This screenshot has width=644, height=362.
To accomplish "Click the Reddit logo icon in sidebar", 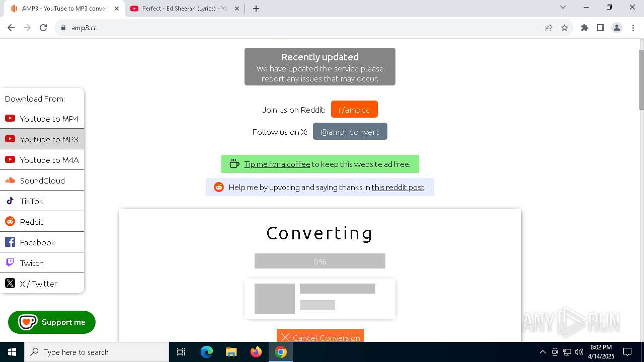I will (x=10, y=222).
